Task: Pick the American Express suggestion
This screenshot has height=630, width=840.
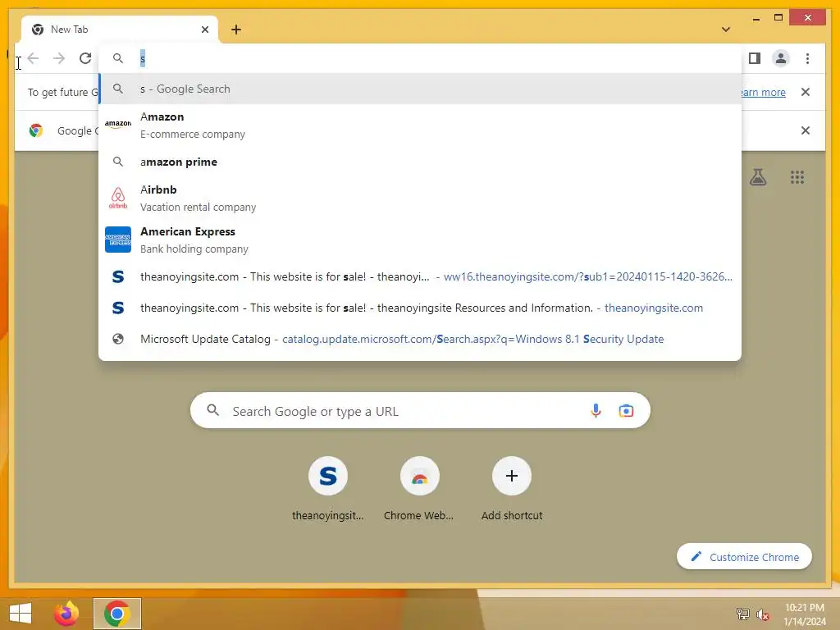Action: click(x=420, y=240)
